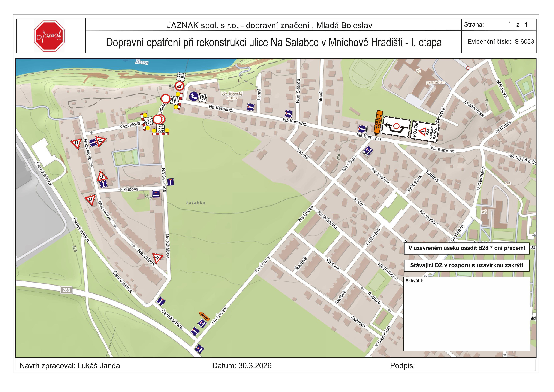The image size is (554, 392).
Task: Select the route 268 road number shield
Action: coord(66,290)
